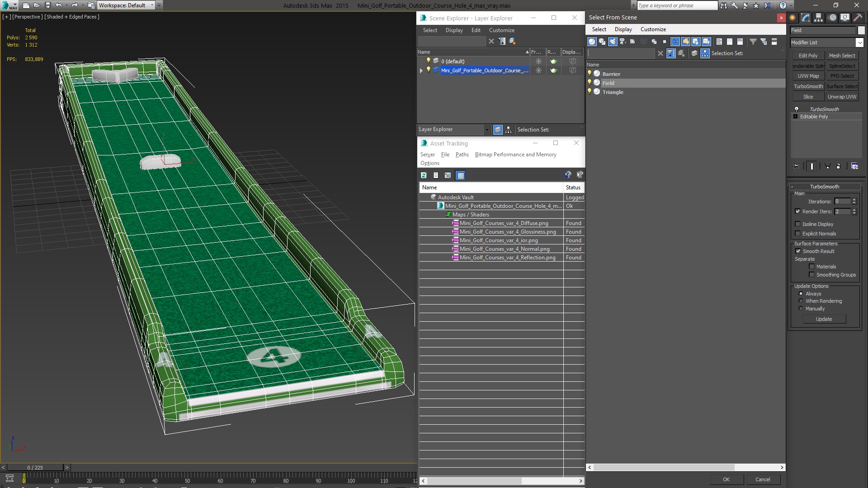
Task: Click the object color swatch beside Field
Action: (x=861, y=30)
